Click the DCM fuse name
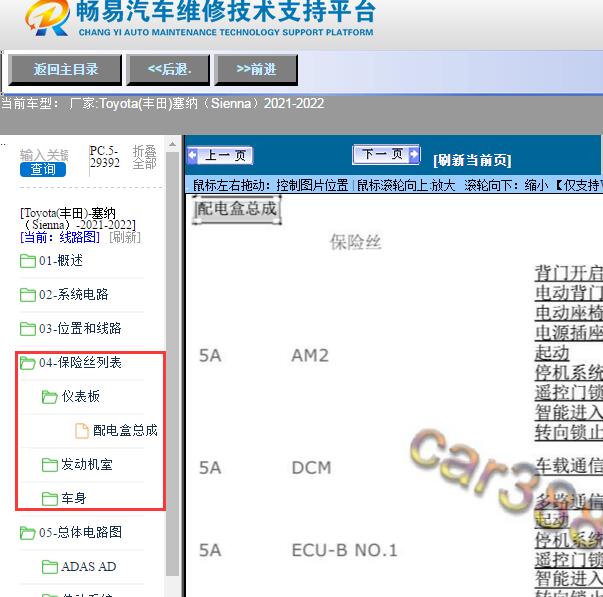Viewport: 603px width, 597px height. (x=311, y=468)
